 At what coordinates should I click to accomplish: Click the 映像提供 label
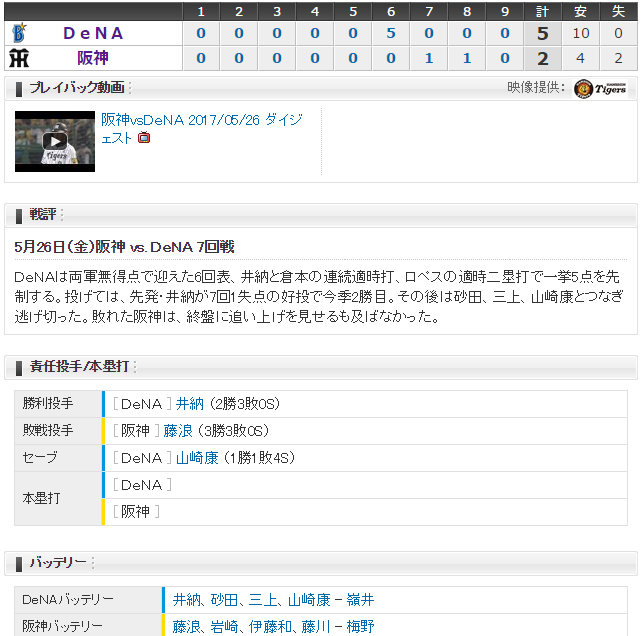coord(536,87)
